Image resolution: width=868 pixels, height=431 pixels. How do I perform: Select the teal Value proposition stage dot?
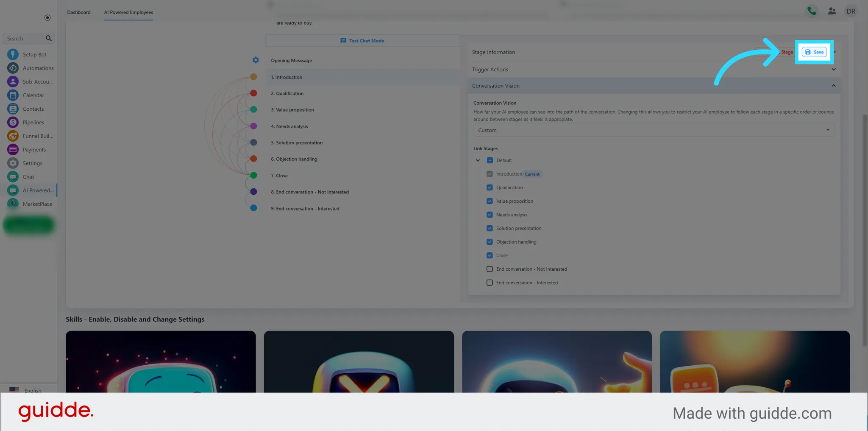coord(253,109)
